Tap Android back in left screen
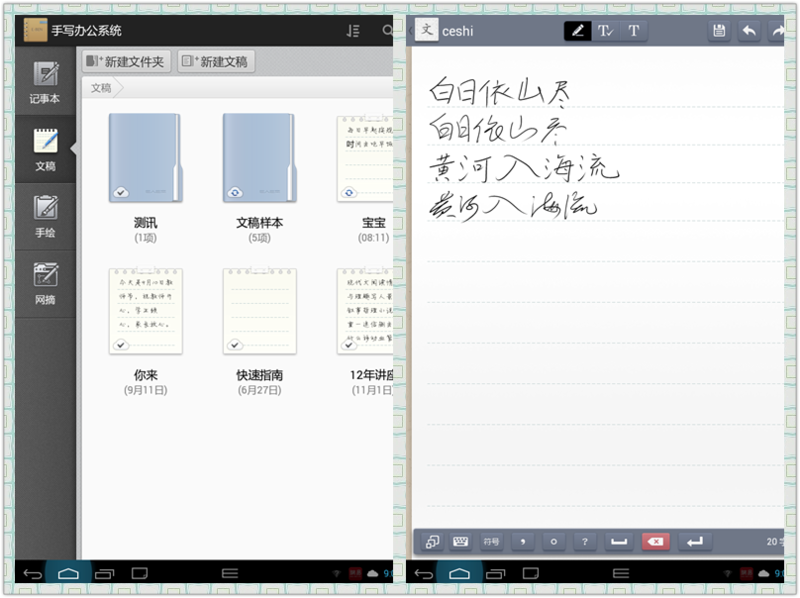The height and width of the screenshot is (598, 800). pos(33,574)
